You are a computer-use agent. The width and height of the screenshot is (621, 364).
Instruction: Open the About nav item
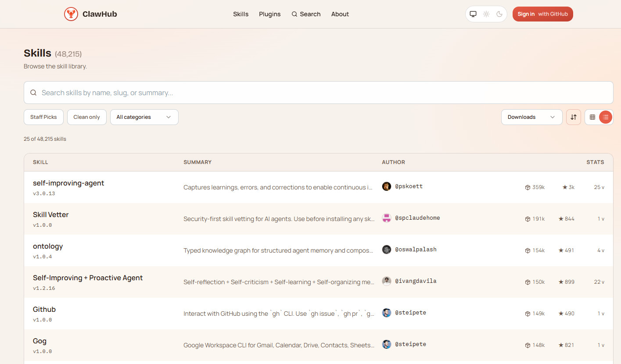click(340, 14)
